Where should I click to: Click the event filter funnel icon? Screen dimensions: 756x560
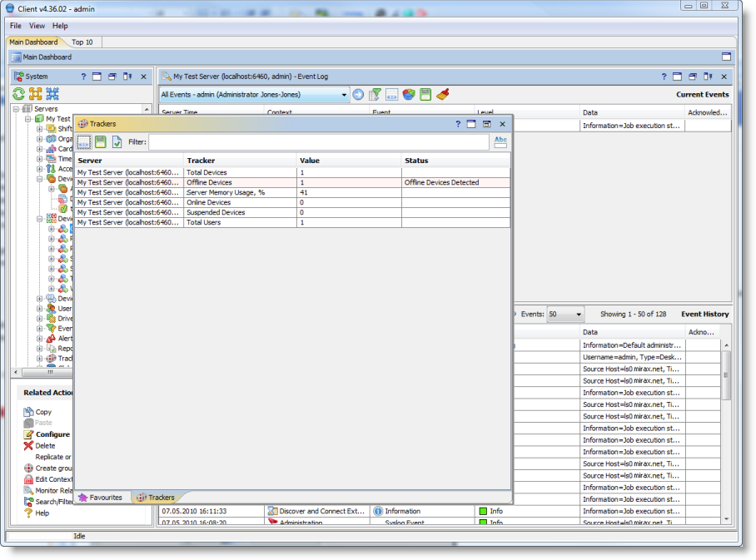tap(376, 95)
